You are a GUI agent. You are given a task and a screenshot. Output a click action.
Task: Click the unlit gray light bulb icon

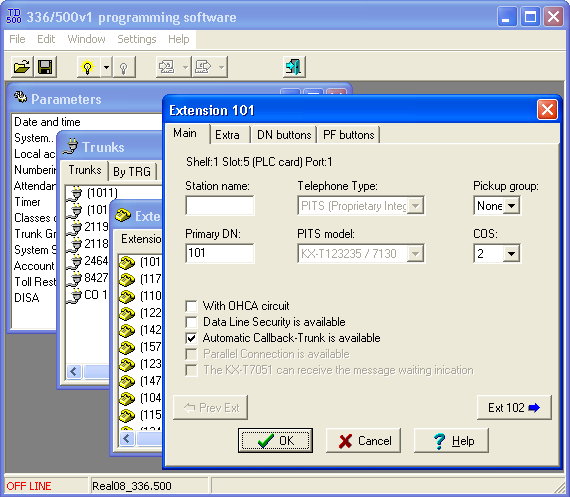(124, 67)
